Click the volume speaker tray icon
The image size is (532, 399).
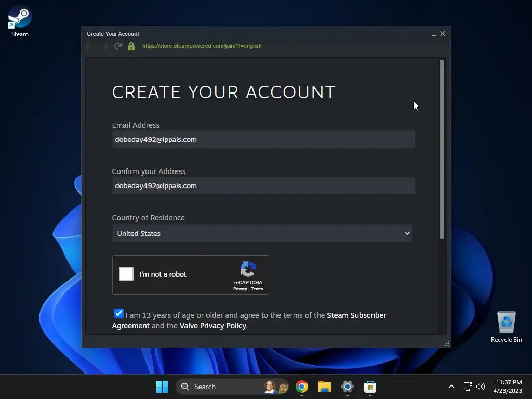tap(481, 387)
